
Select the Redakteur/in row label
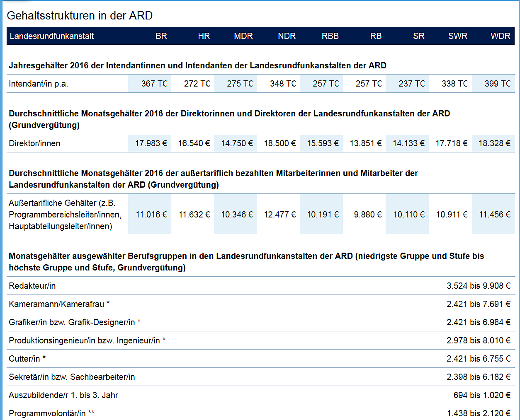coord(32,286)
